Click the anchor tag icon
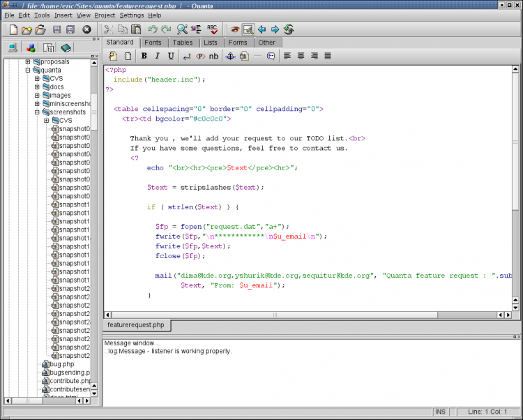 230,56
